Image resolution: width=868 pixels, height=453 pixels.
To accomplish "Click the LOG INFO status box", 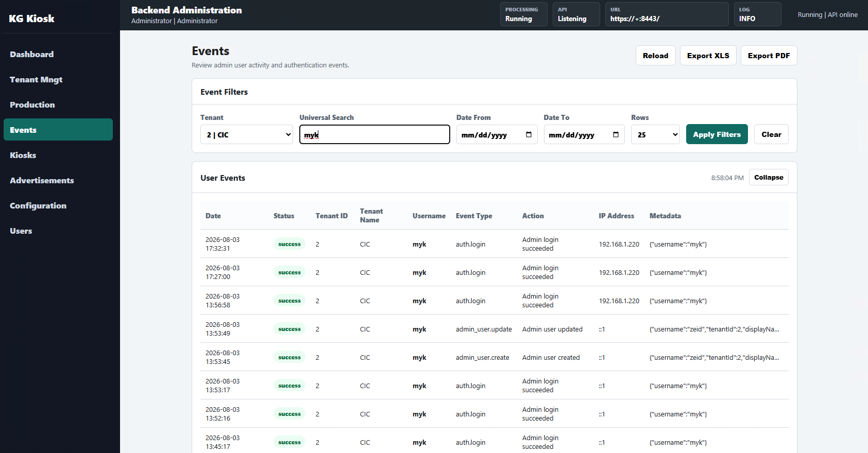I will click(x=757, y=14).
